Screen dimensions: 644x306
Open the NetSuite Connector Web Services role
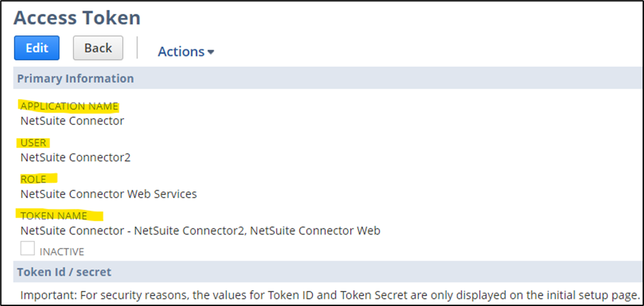tap(109, 193)
